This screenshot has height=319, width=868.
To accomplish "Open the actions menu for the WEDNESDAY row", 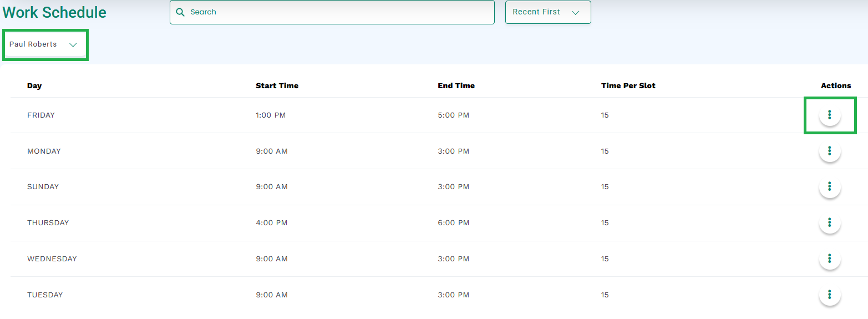I will click(830, 259).
